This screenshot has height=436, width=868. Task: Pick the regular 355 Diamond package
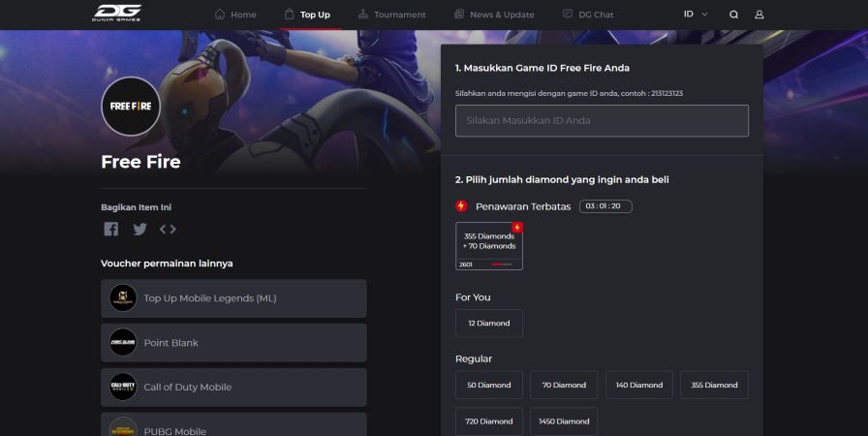[x=714, y=385]
